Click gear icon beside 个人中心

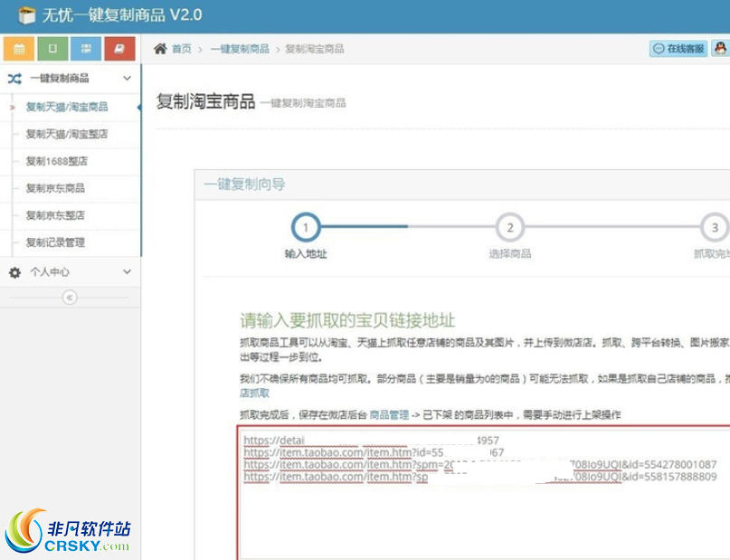[x=14, y=272]
